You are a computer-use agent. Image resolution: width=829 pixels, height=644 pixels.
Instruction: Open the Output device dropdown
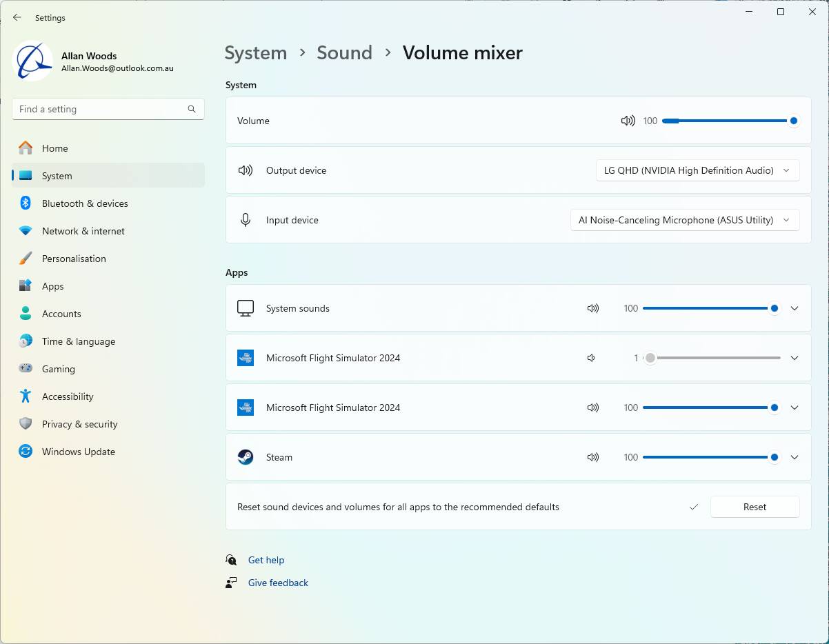tap(697, 170)
